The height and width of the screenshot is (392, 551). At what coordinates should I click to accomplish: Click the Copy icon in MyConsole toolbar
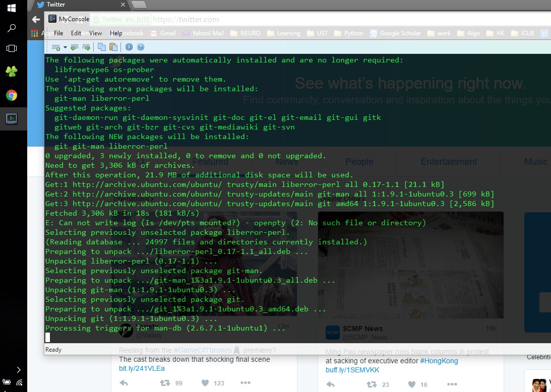tap(102, 47)
